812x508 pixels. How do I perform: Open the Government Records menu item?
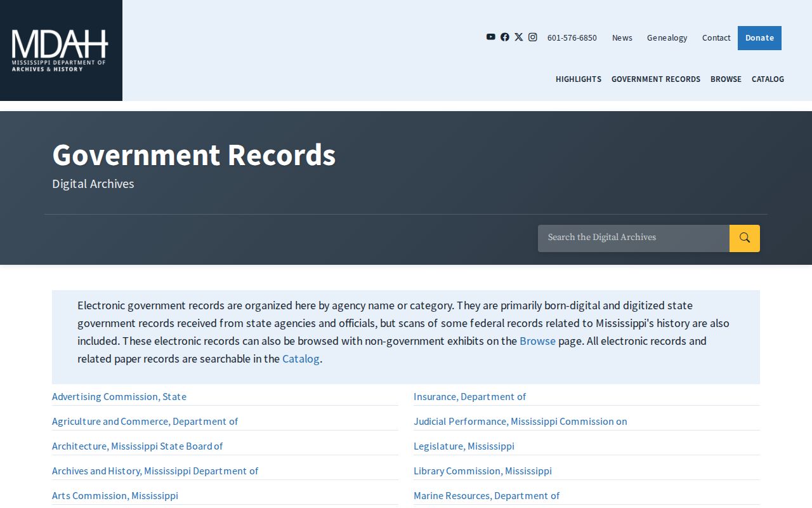coord(656,79)
